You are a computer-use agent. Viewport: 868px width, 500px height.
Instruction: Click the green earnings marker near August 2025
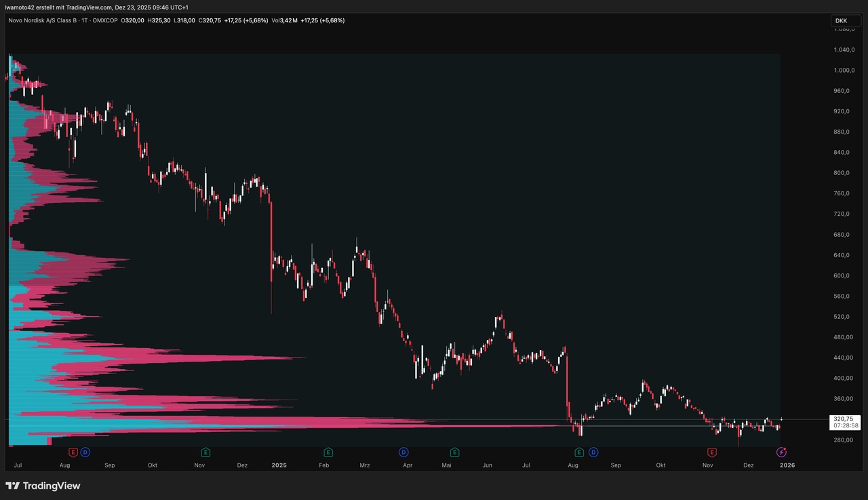(580, 452)
